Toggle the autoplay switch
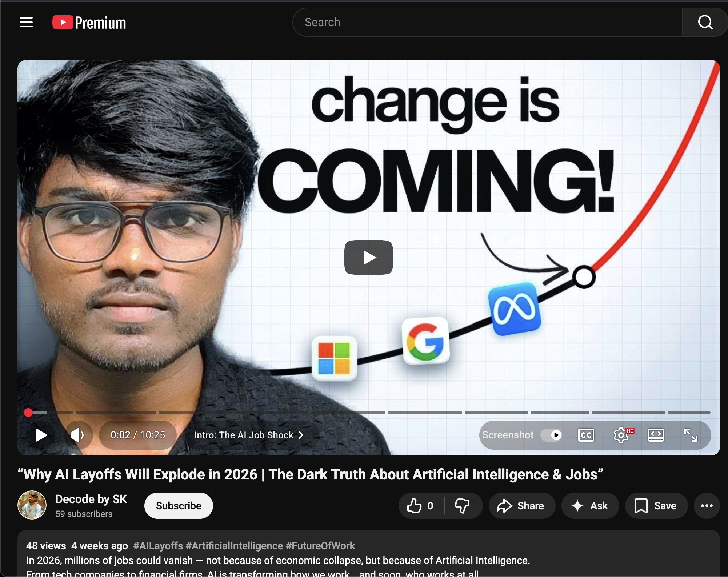Image resolution: width=728 pixels, height=577 pixels. 552,435
